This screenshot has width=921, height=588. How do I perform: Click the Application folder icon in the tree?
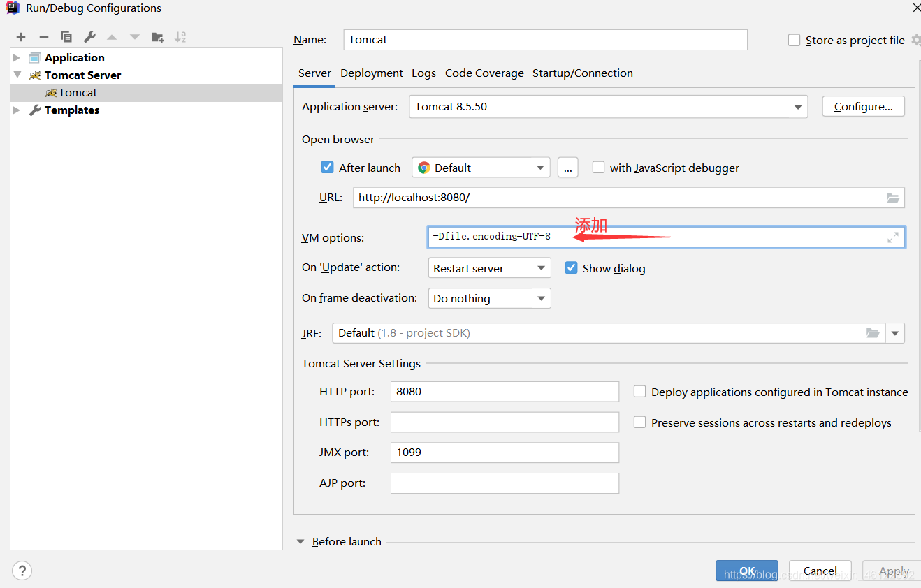[x=35, y=58]
